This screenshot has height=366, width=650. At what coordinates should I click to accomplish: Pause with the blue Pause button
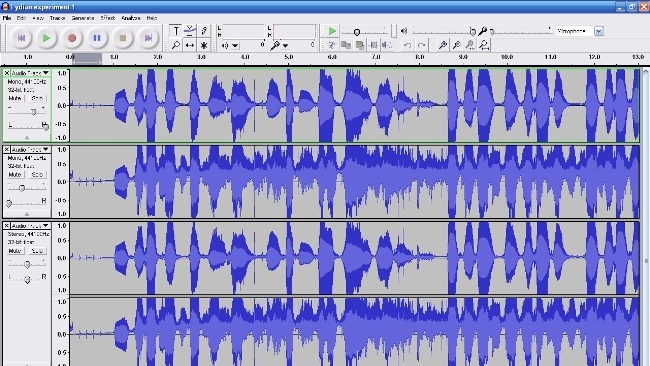pos(97,38)
